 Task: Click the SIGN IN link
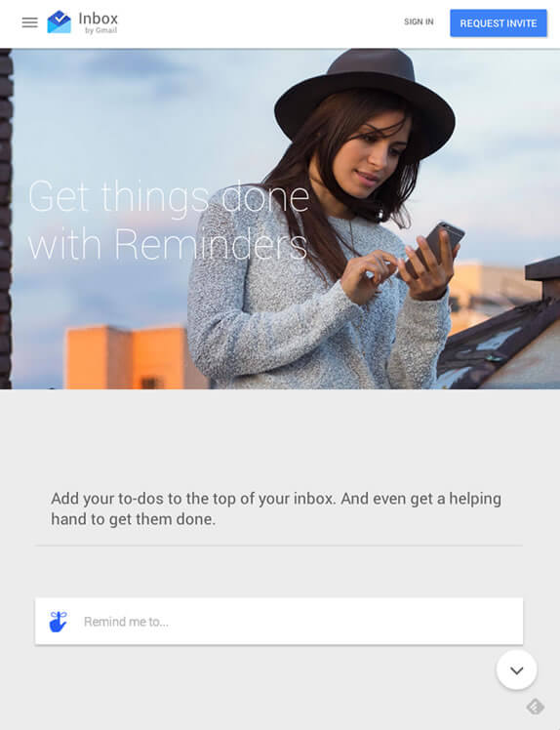pos(419,21)
